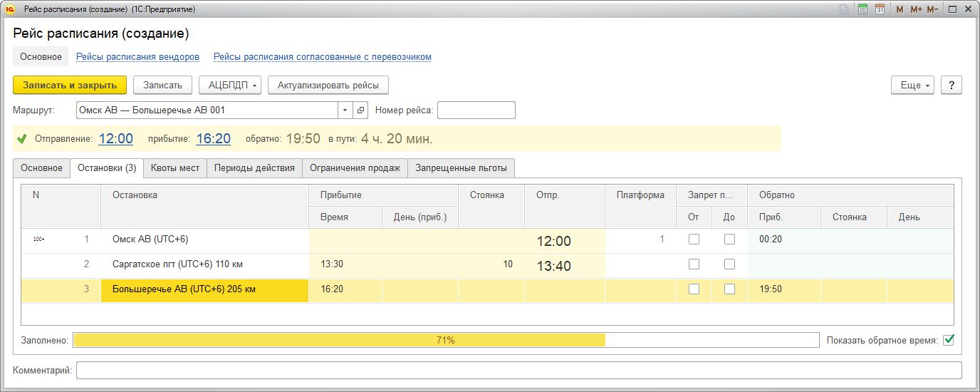Click the 71% 'Заполнено' progress bar
Image resolution: width=980 pixels, height=392 pixels.
click(446, 340)
